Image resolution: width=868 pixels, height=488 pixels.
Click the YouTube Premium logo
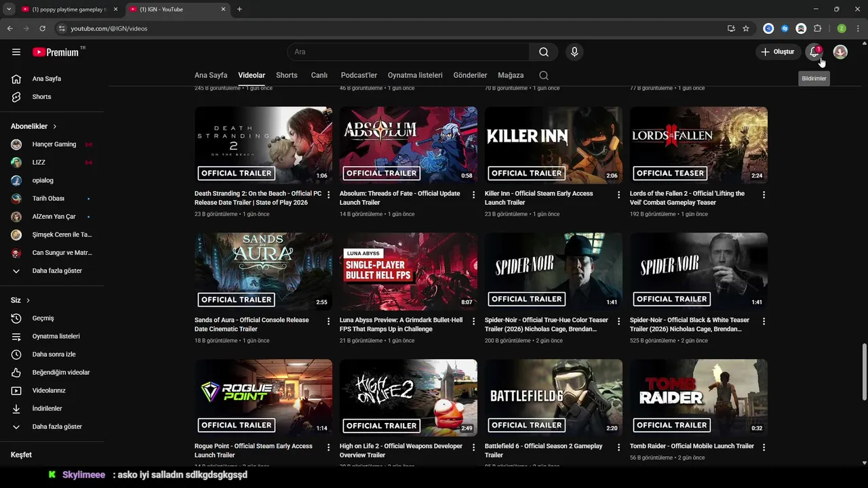(56, 52)
